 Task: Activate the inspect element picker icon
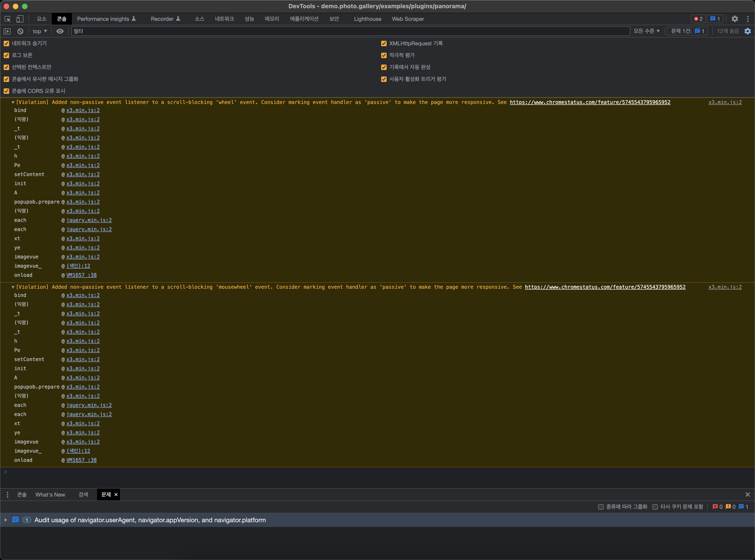pyautogui.click(x=8, y=19)
